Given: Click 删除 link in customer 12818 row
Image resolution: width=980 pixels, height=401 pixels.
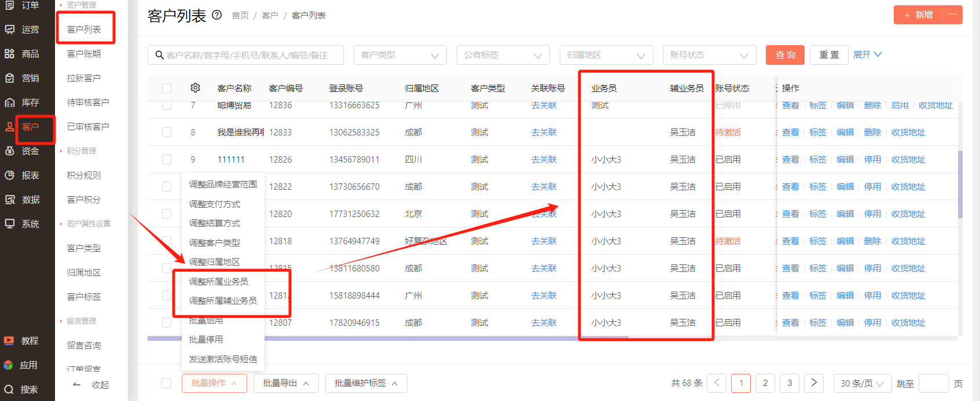Looking at the screenshot, I should (872, 241).
